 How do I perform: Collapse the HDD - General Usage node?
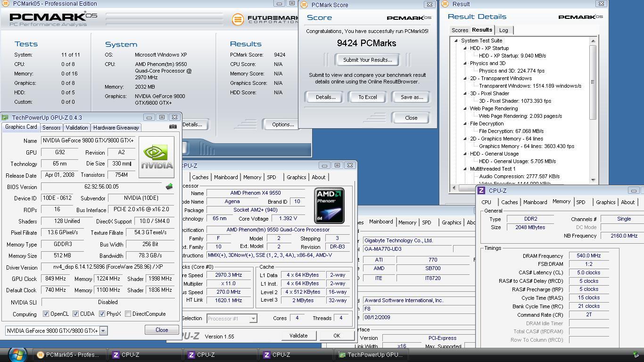tap(465, 154)
